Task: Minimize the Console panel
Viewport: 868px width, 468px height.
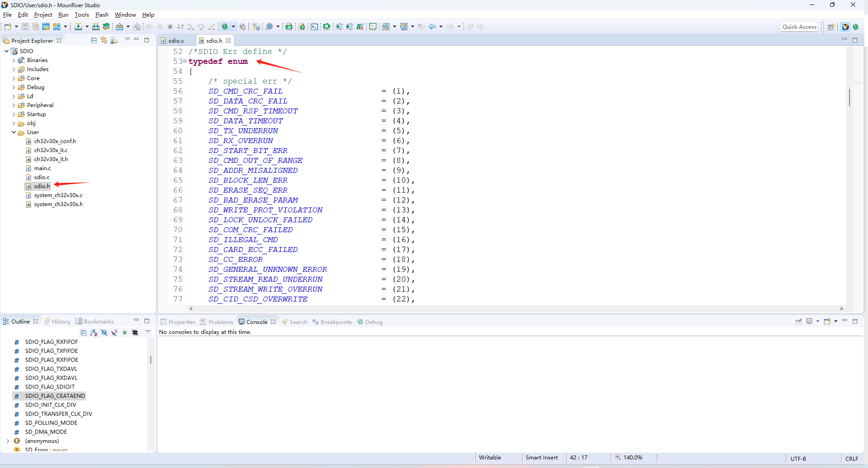Action: click(x=845, y=321)
